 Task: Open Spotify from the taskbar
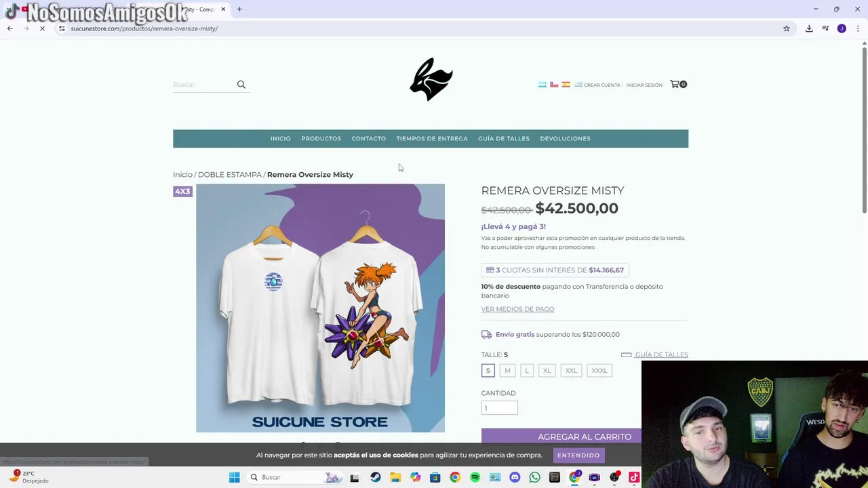[x=475, y=477]
